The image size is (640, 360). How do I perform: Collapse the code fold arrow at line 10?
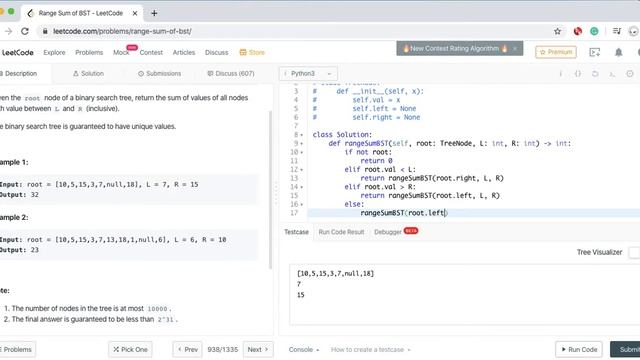(x=302, y=152)
